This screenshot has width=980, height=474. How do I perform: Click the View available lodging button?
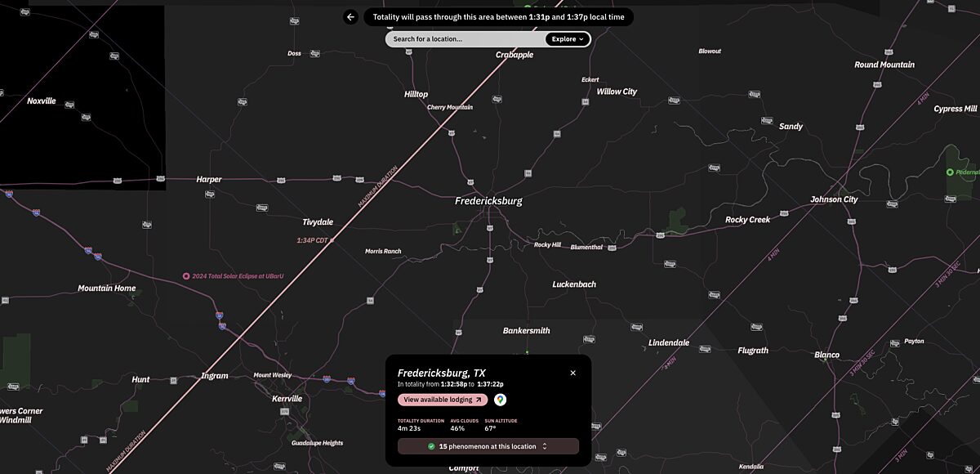pos(442,400)
